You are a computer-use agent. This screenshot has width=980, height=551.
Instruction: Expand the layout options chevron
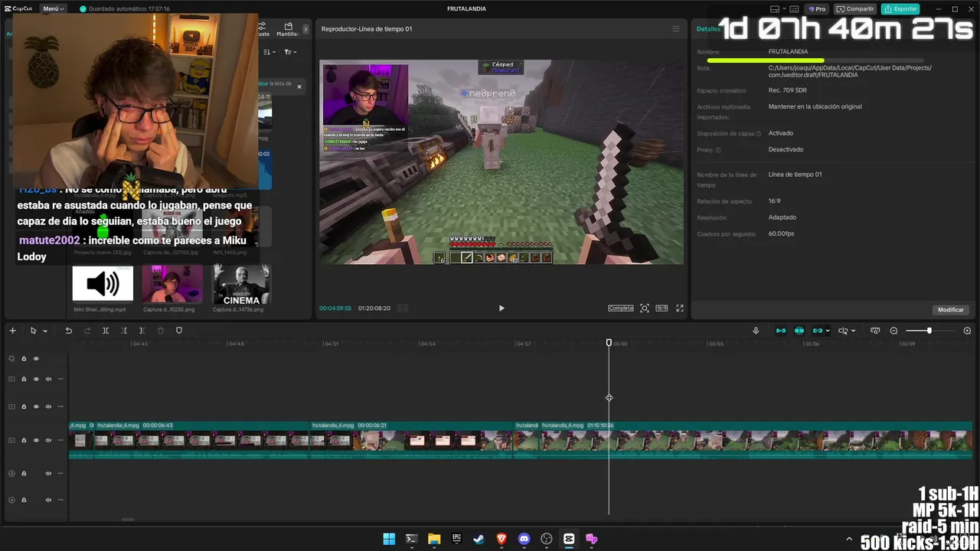point(786,9)
